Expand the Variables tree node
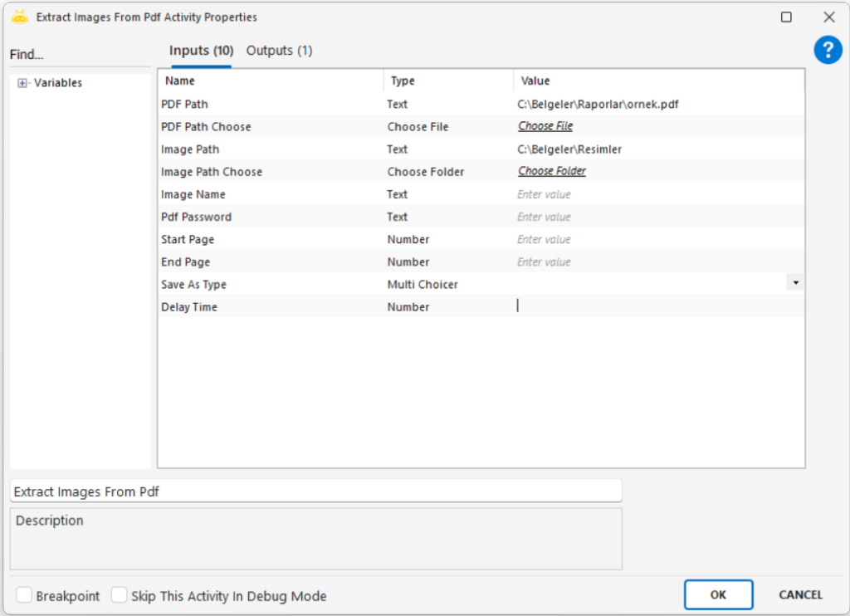 [x=22, y=83]
